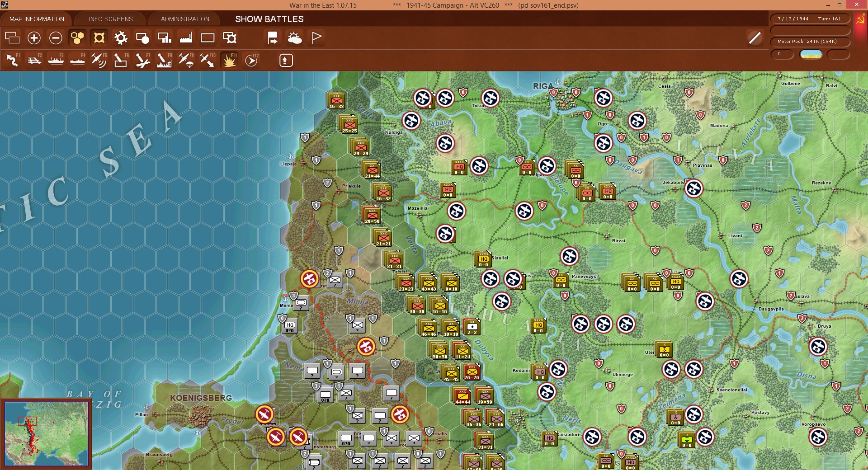The width and height of the screenshot is (868, 470).
Task: Click the Soviet hammer and sickle flag
Action: click(x=860, y=20)
